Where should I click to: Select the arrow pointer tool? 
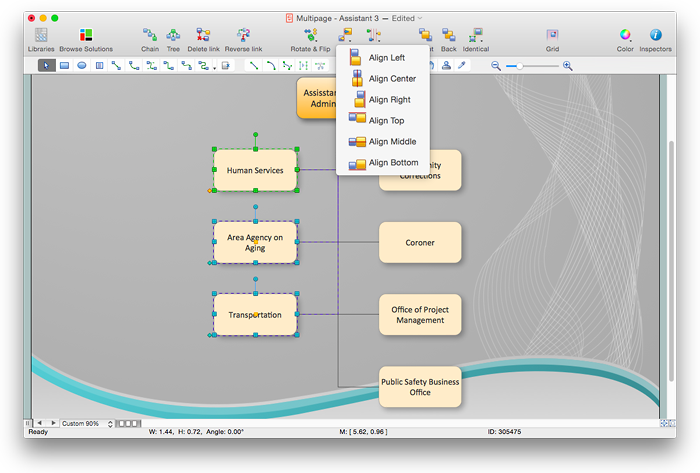tap(46, 66)
